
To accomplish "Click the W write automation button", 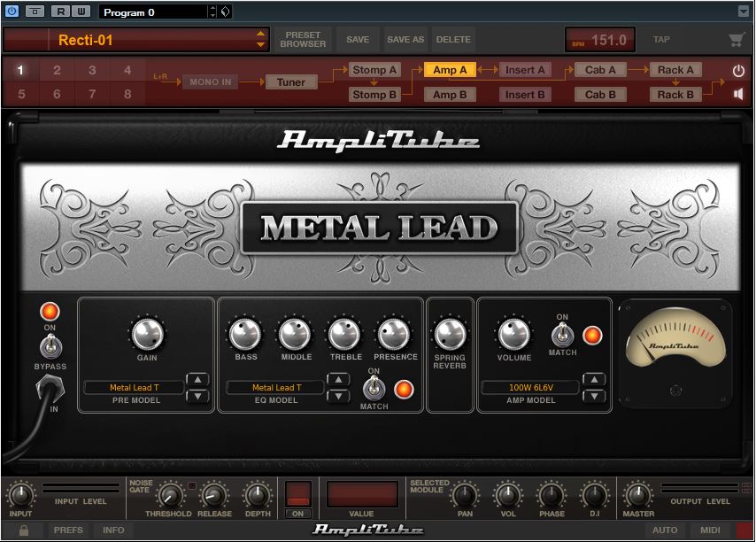I will tap(81, 12).
